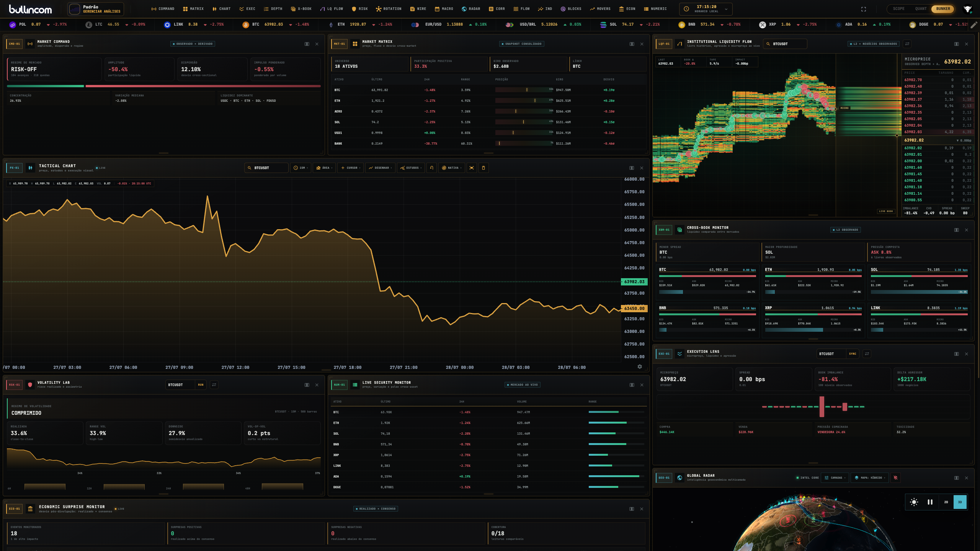Image resolution: width=980 pixels, height=551 pixels.
Task: Click the L2 + NEGÓCIOS OBSERVADOS badge
Action: [x=874, y=44]
